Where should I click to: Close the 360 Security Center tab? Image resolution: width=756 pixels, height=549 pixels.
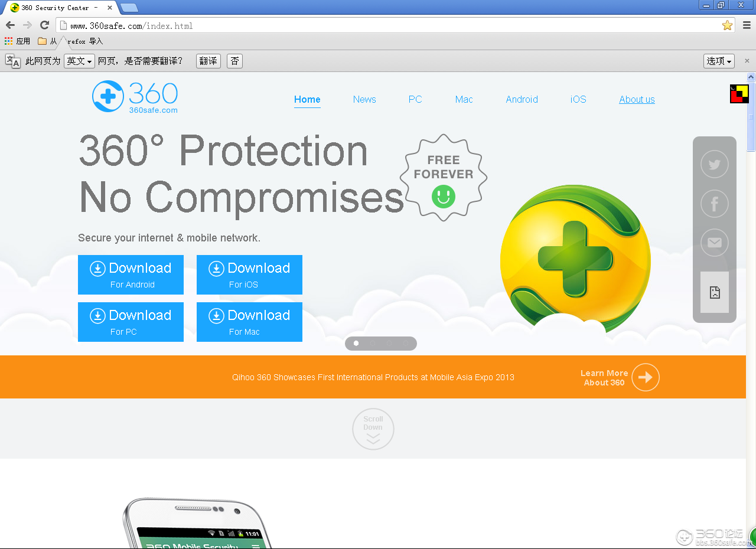[x=110, y=8]
